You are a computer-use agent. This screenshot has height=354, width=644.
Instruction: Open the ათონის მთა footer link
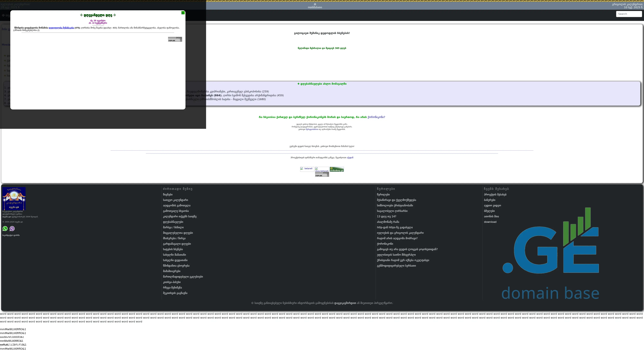pyautogui.click(x=491, y=217)
